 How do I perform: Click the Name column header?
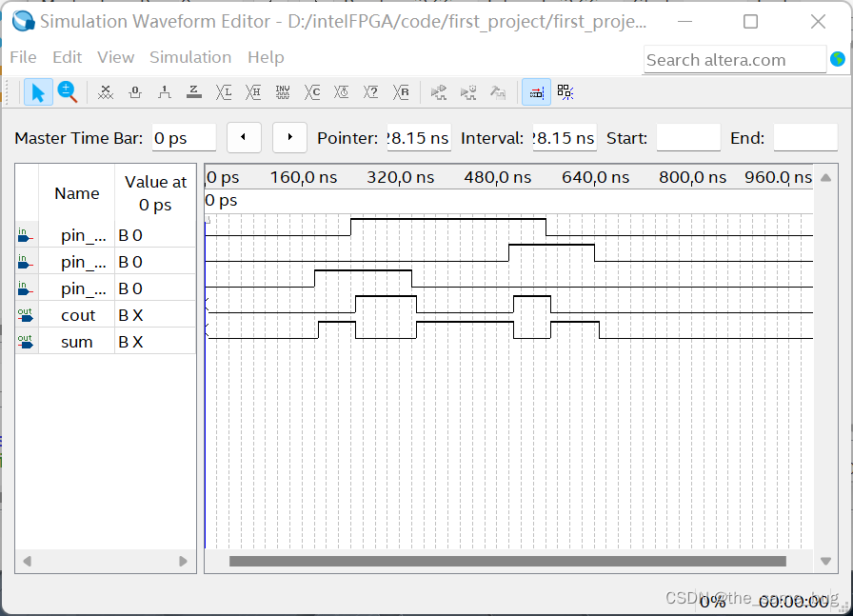click(x=77, y=193)
